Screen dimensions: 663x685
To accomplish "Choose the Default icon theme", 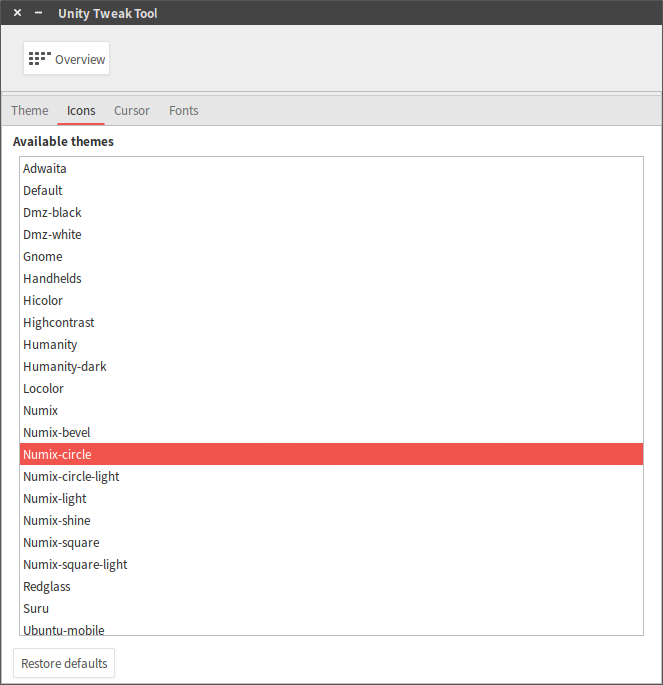I will [332, 190].
